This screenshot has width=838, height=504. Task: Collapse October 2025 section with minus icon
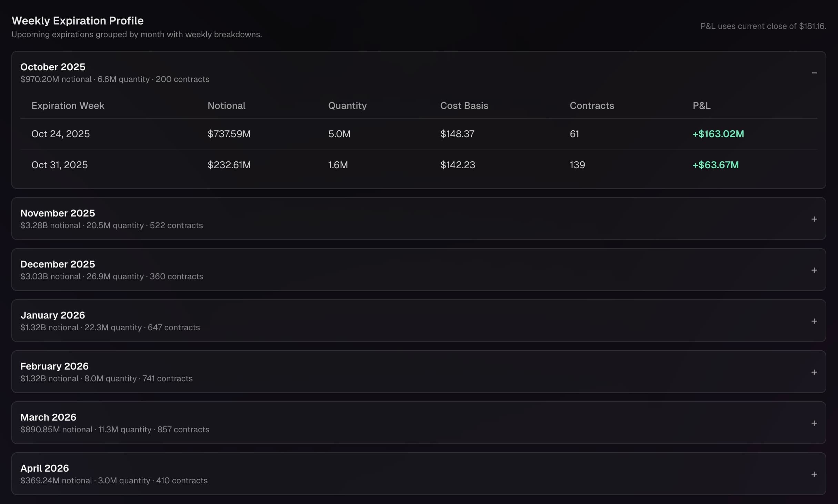pyautogui.click(x=814, y=73)
